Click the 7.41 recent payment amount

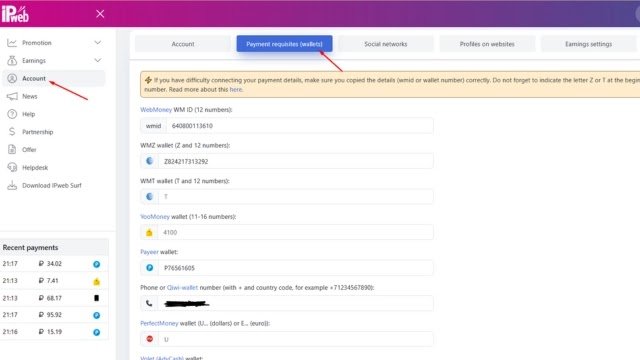pyautogui.click(x=49, y=281)
